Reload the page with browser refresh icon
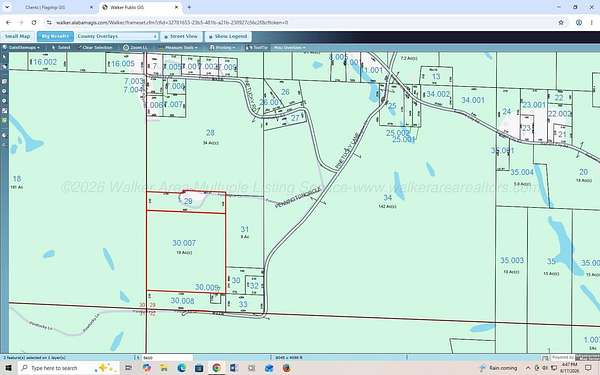This screenshot has height=375, width=600. pos(34,23)
